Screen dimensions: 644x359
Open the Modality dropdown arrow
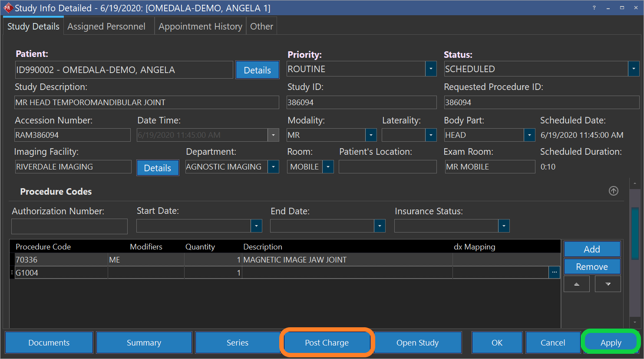371,135
